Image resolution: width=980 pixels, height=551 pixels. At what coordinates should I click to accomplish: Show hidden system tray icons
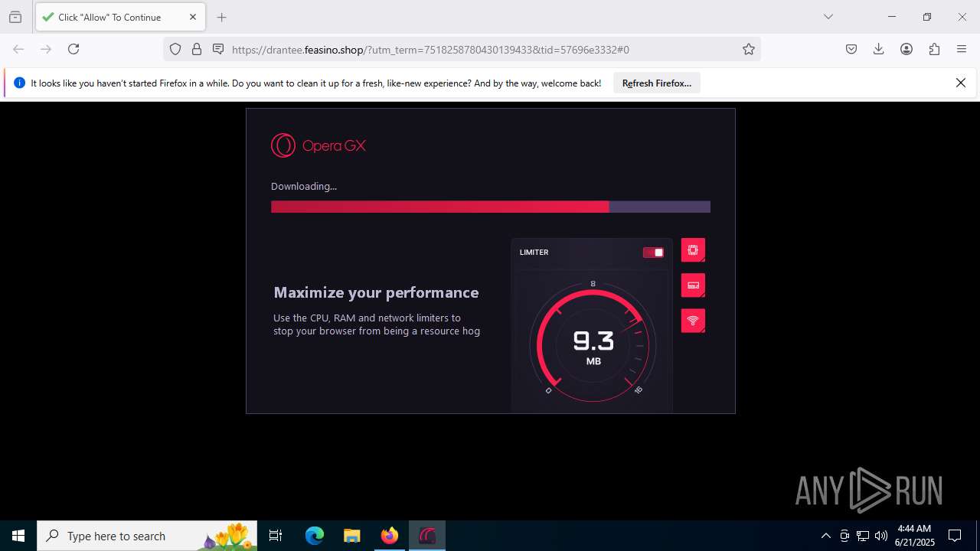[x=825, y=536]
